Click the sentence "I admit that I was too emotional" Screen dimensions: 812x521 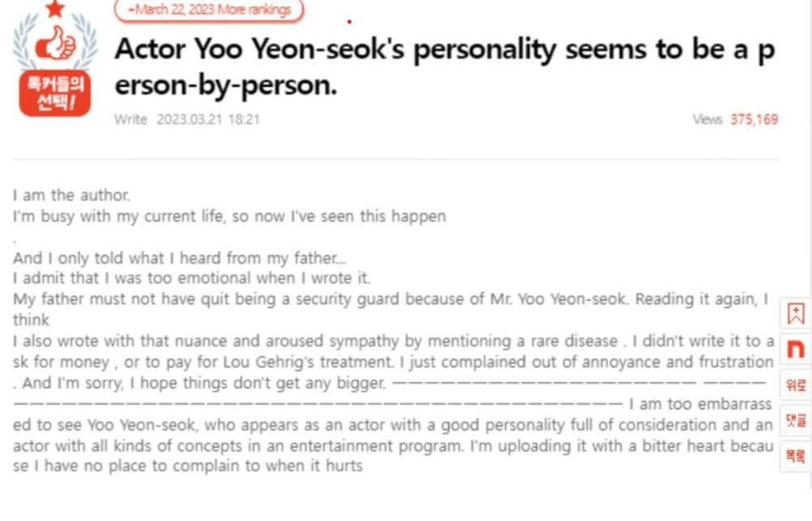pyautogui.click(x=192, y=278)
